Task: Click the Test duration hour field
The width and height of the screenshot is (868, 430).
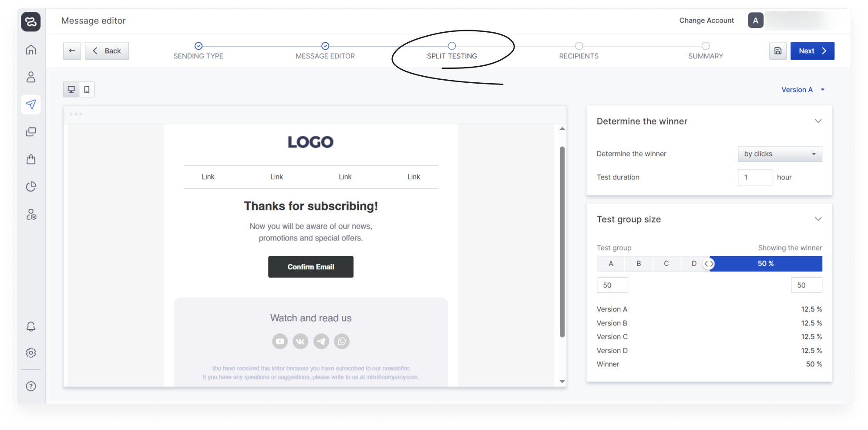Action: point(755,177)
